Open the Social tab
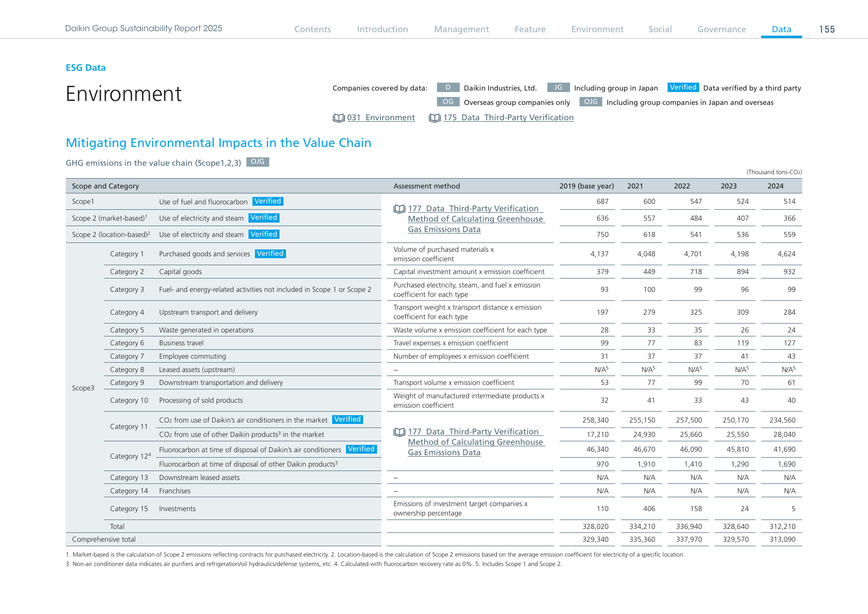Screen dimensions: 868x614 point(660,29)
